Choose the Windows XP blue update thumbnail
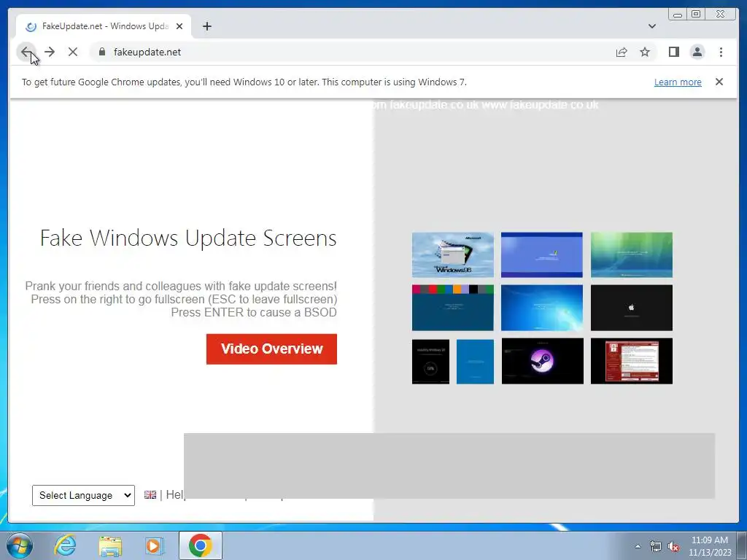Screen dimensions: 747x560 coord(542,254)
